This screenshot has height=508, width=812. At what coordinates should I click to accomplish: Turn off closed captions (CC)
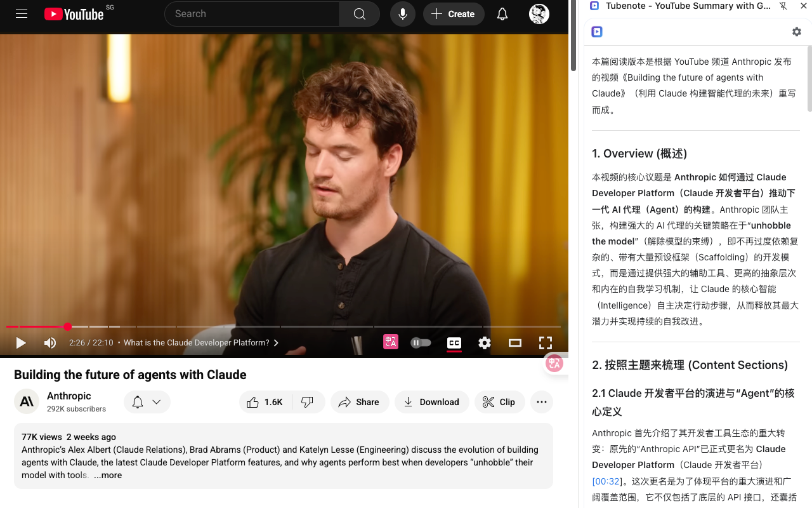[x=454, y=344]
